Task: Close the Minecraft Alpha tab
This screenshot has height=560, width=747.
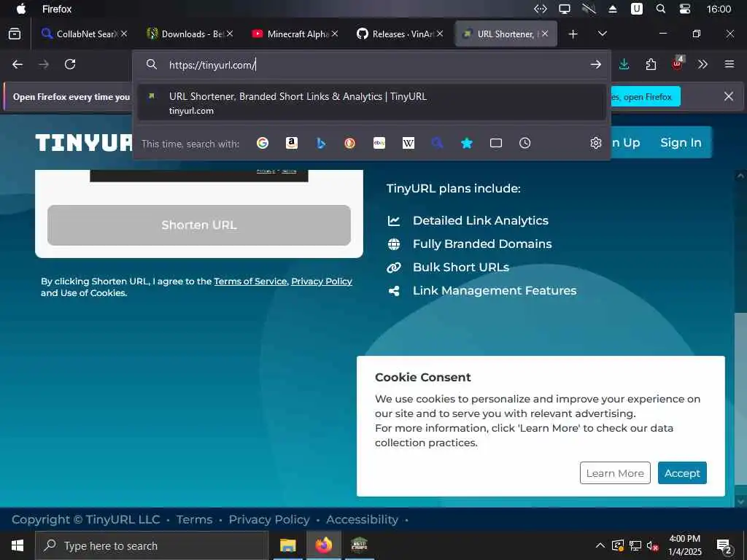Action: (x=335, y=34)
